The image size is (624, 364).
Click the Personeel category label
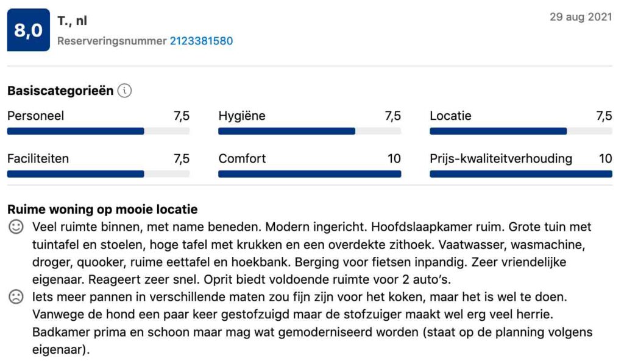35,116
